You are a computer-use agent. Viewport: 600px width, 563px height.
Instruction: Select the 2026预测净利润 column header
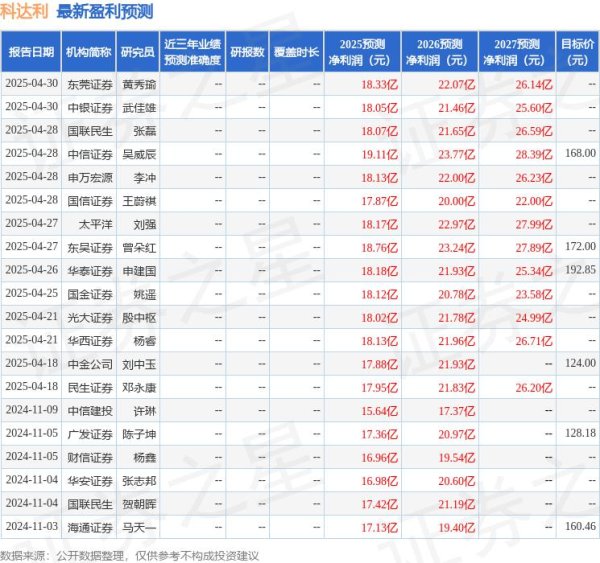pos(440,52)
